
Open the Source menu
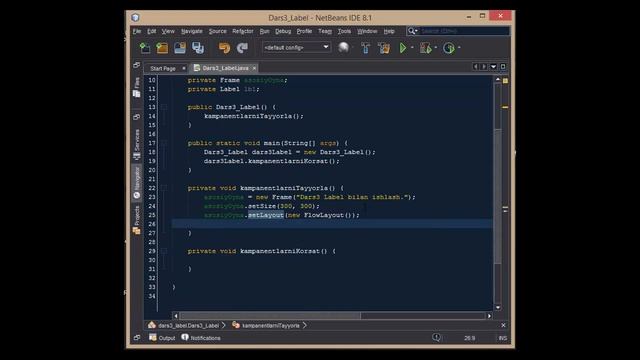(x=217, y=31)
